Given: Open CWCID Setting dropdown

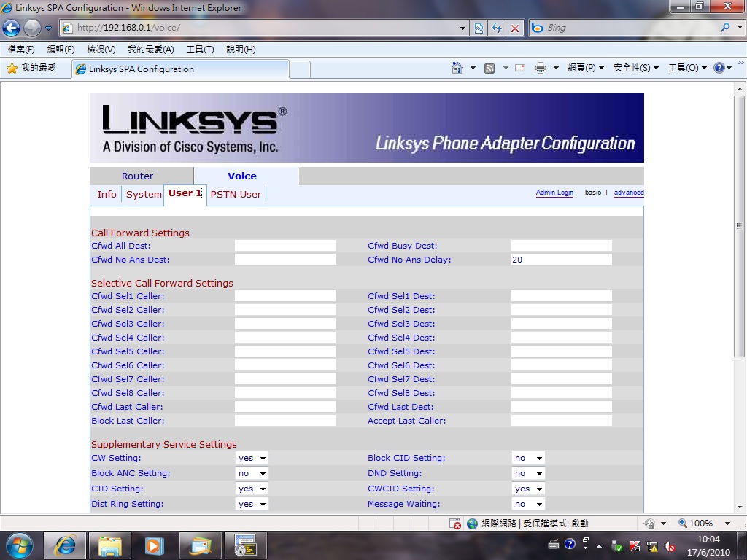Looking at the screenshot, I should pyautogui.click(x=528, y=489).
